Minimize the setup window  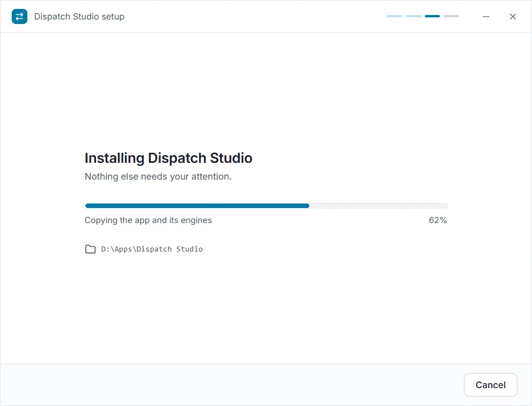tap(486, 17)
